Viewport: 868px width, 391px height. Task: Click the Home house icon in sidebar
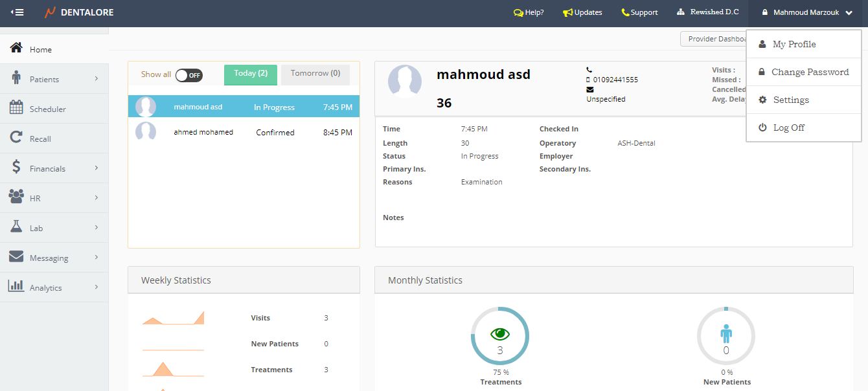(x=16, y=49)
